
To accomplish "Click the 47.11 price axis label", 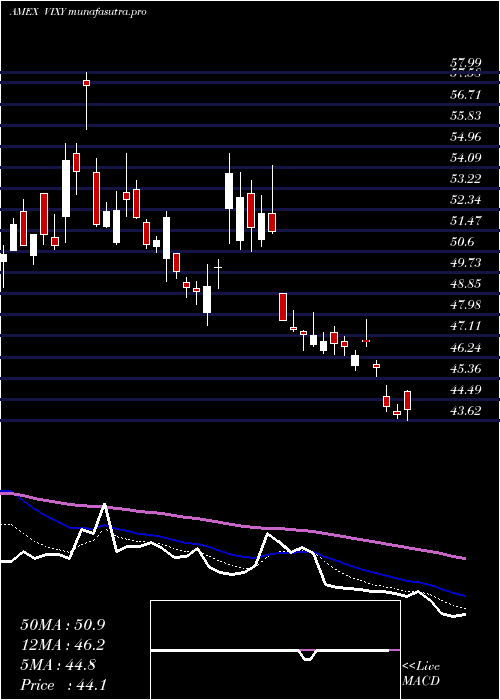I will tap(466, 325).
